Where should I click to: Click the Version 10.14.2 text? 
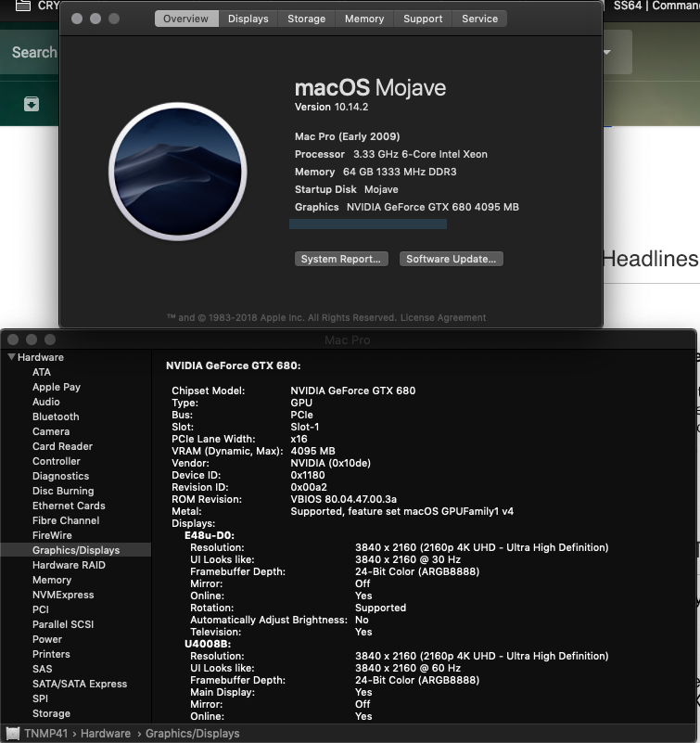click(x=331, y=107)
